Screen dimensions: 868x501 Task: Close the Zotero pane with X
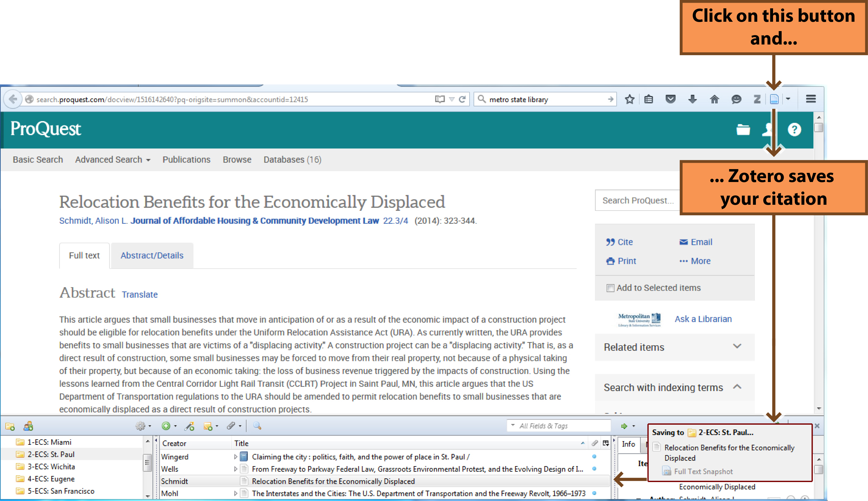click(817, 426)
